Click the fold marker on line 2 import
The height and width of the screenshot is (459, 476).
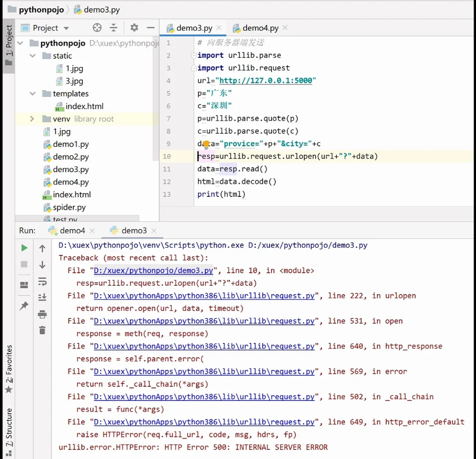tap(194, 55)
